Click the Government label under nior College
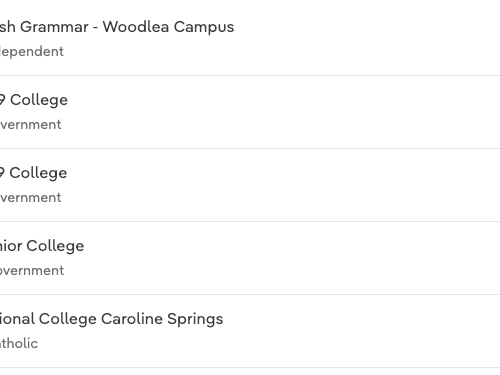Image resolution: width=500 pixels, height=375 pixels. coord(32,271)
